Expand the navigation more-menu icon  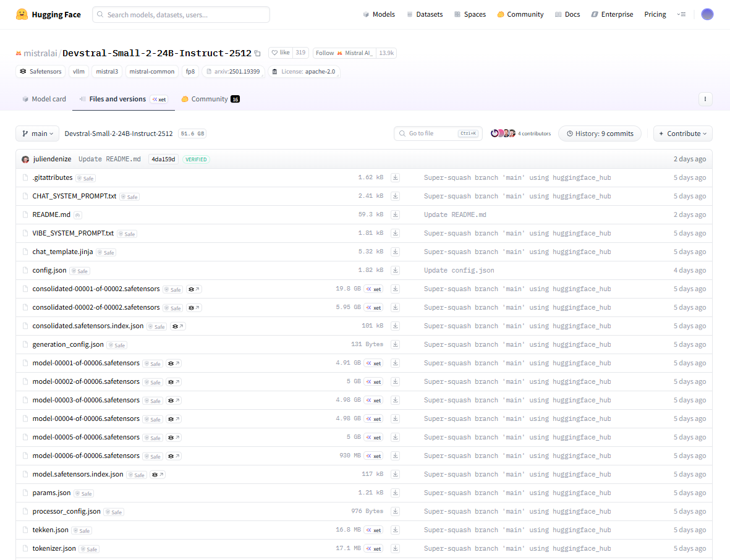[681, 14]
